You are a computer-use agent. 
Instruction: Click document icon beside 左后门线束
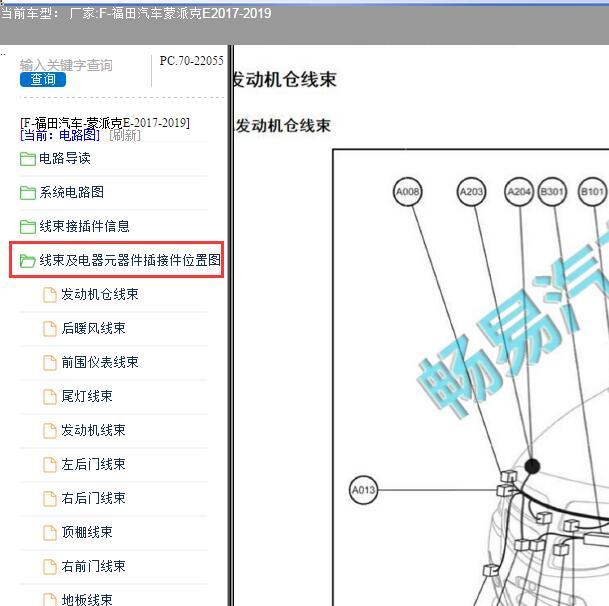pyautogui.click(x=50, y=465)
